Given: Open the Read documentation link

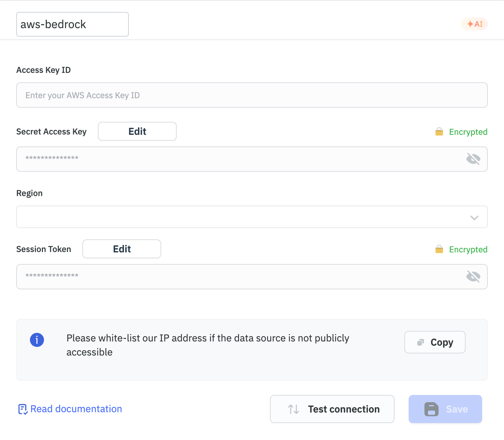Looking at the screenshot, I should 76,409.
